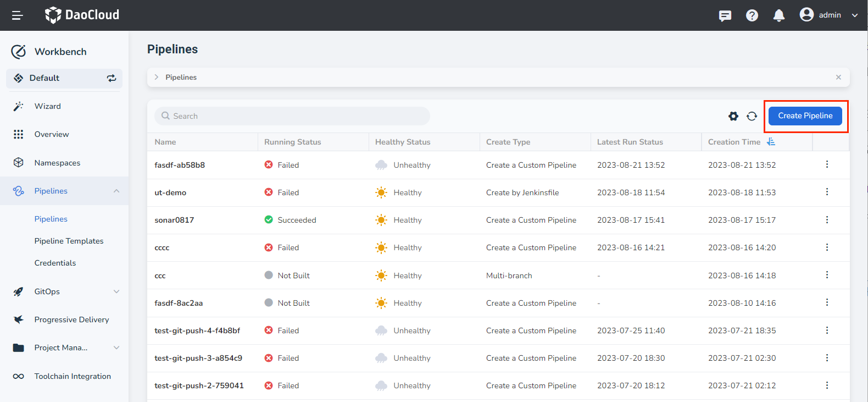The image size is (868, 402).
Task: Click the Namespaces cube icon
Action: pos(19,163)
